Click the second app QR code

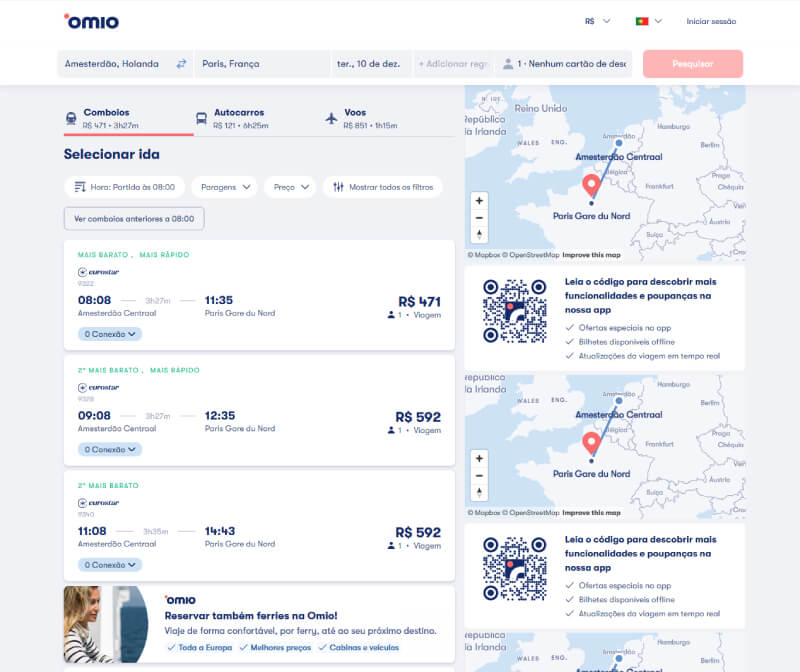click(515, 568)
